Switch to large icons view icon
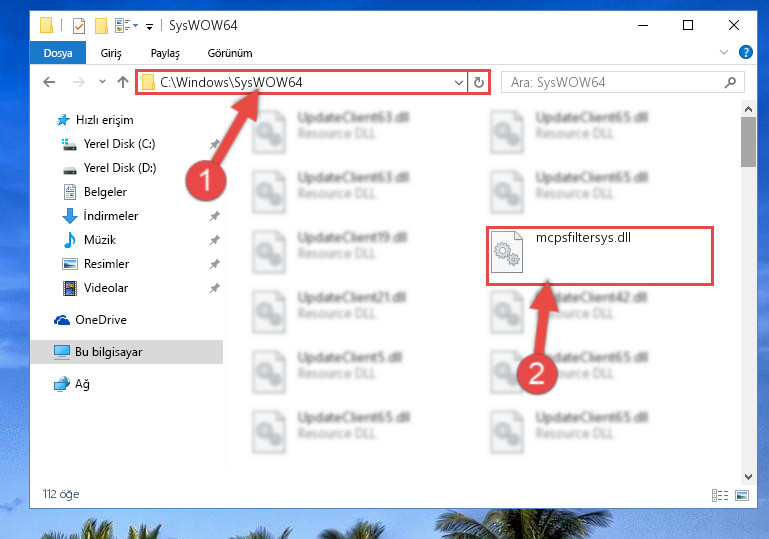 (742, 495)
